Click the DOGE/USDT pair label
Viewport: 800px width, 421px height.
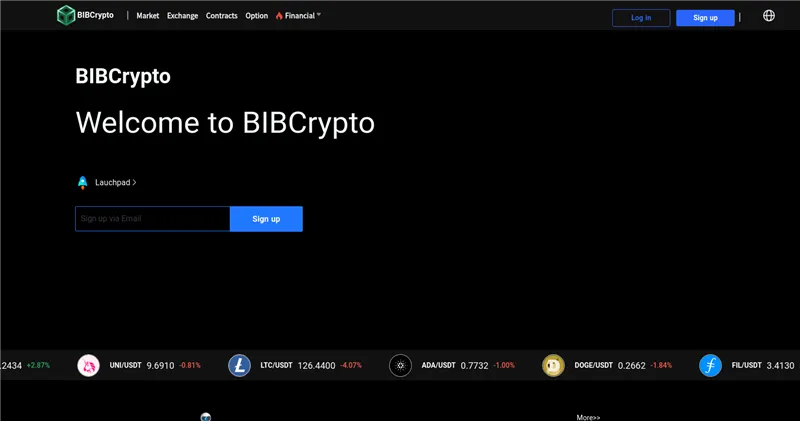click(x=593, y=365)
